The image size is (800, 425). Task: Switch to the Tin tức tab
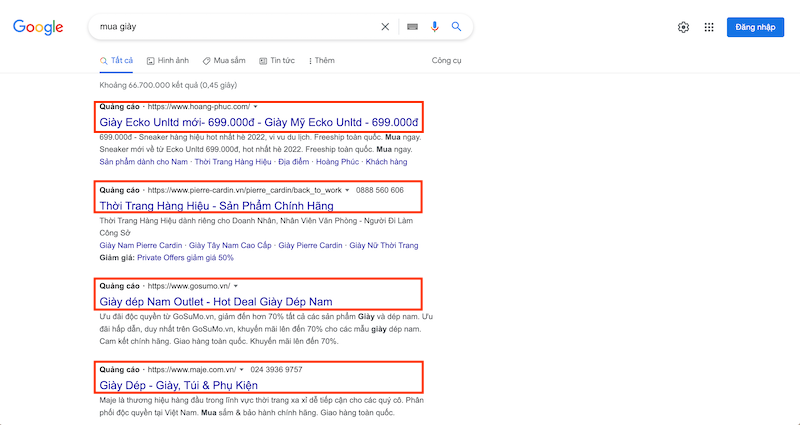click(277, 60)
